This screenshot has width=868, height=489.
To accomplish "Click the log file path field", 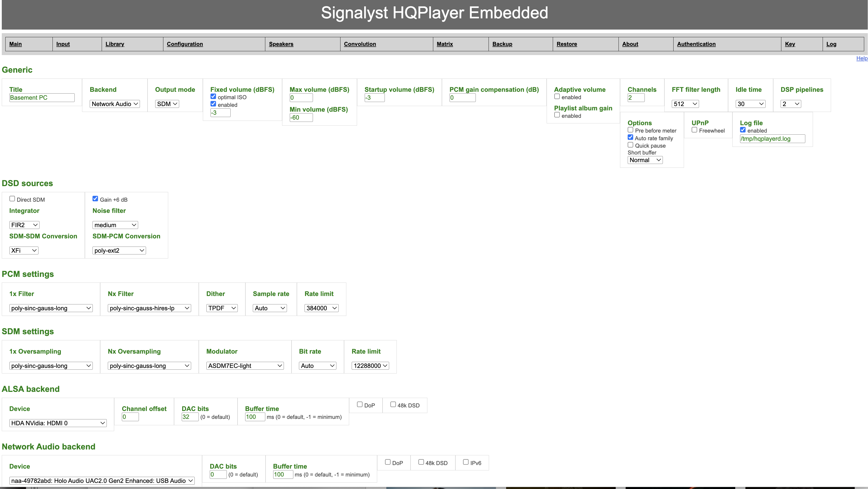I will pos(773,138).
